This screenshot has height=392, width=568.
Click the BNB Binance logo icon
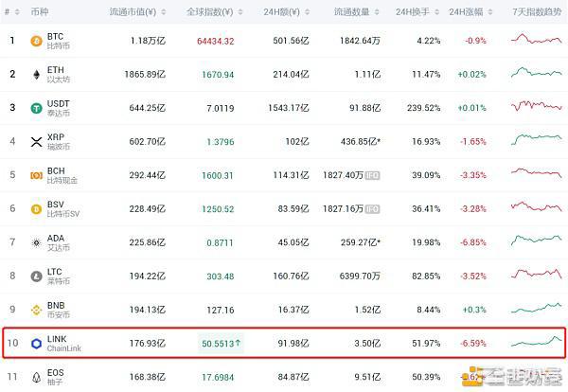coord(36,310)
